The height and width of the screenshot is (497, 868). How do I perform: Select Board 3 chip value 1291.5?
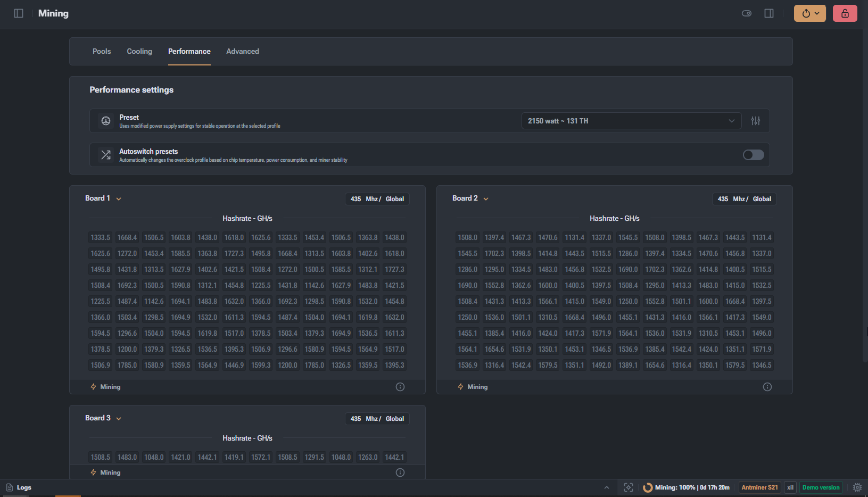click(x=315, y=457)
